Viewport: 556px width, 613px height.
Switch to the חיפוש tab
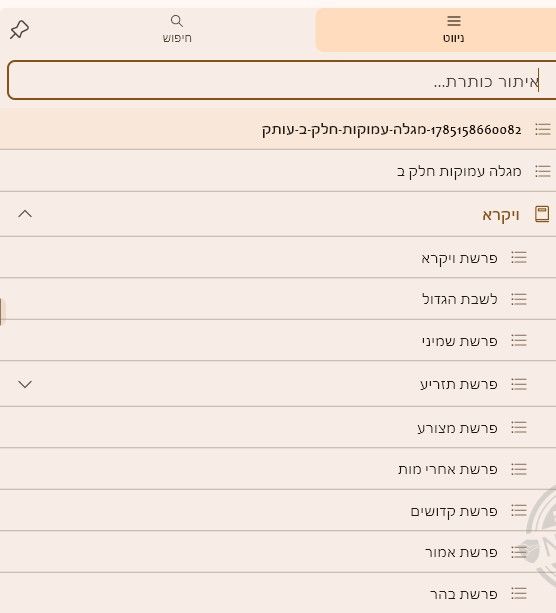coord(177,30)
